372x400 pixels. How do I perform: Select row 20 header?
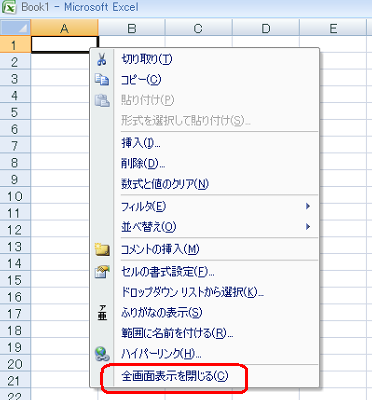coord(15,364)
